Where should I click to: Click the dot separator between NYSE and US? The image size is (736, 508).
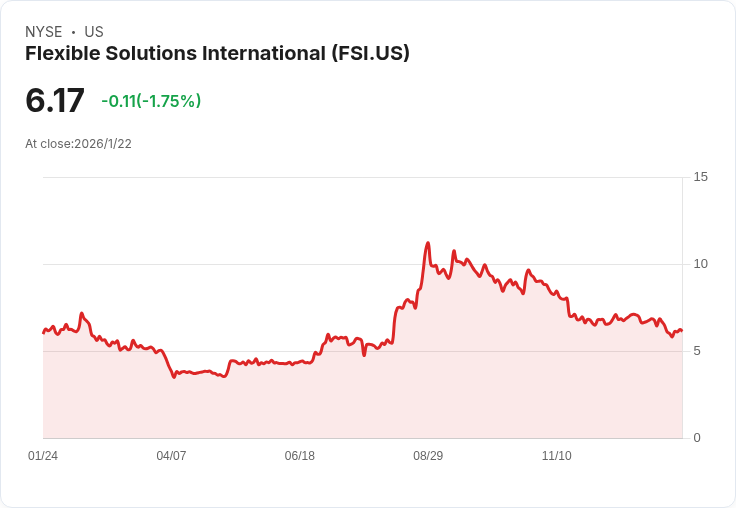(x=74, y=32)
